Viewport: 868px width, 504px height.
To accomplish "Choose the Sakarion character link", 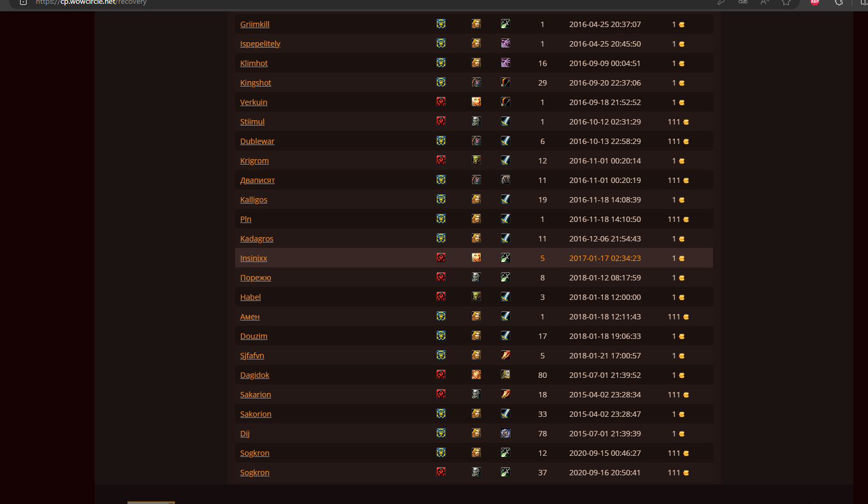I will [255, 395].
